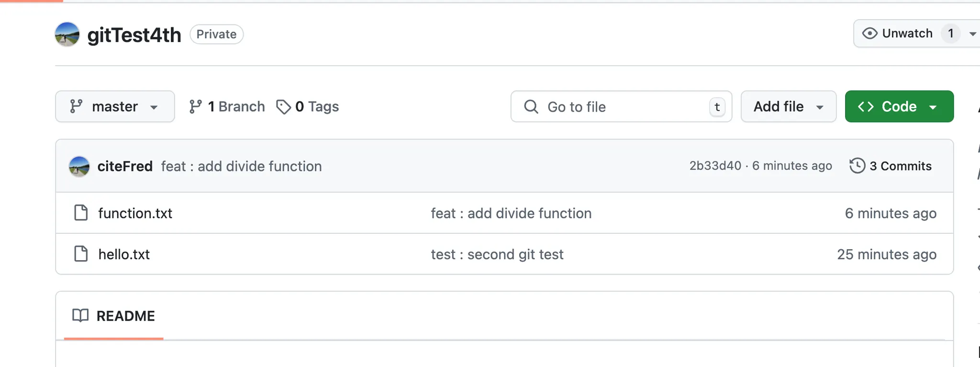
Task: Open the Add file dropdown menu
Action: tap(788, 106)
